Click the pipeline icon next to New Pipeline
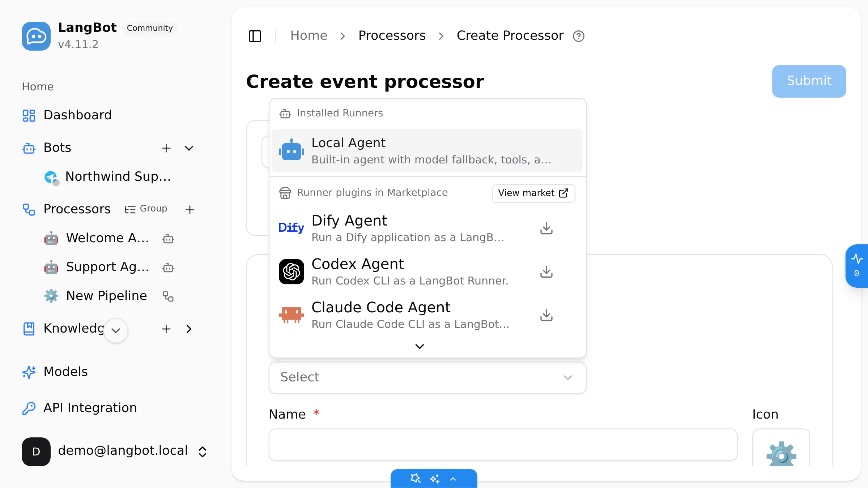Viewport: 868px width, 488px height. click(x=168, y=296)
